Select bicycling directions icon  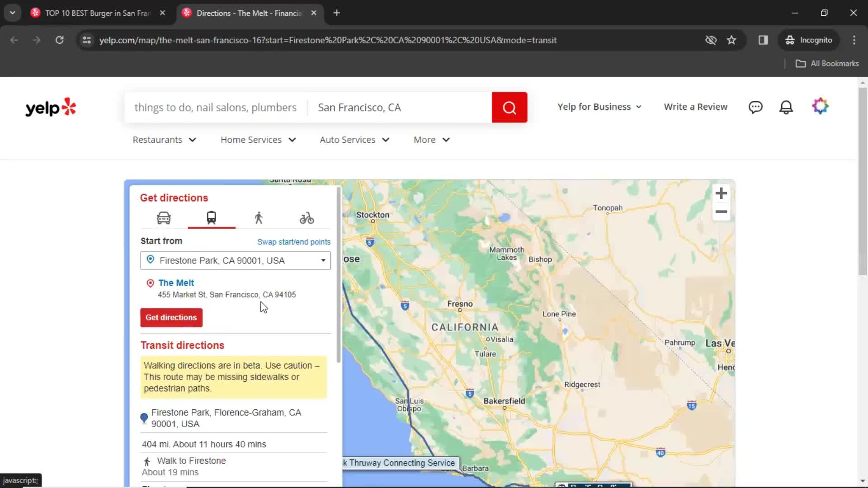point(307,218)
